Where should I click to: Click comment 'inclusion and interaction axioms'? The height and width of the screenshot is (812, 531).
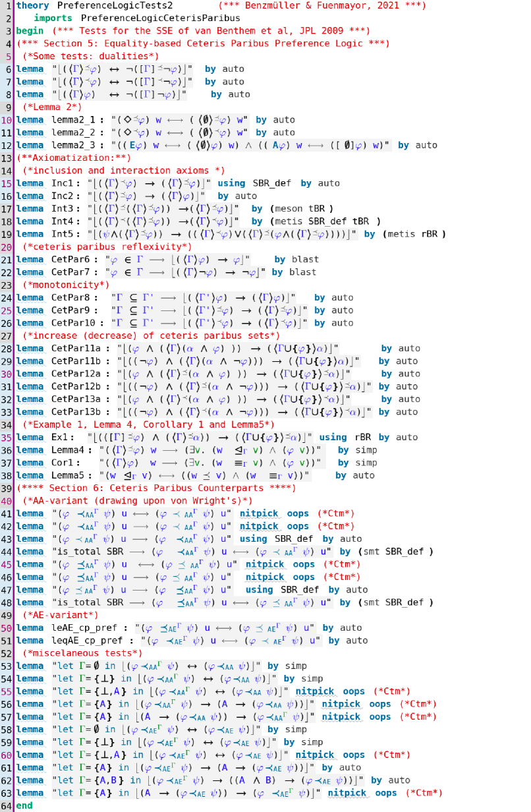(x=124, y=170)
